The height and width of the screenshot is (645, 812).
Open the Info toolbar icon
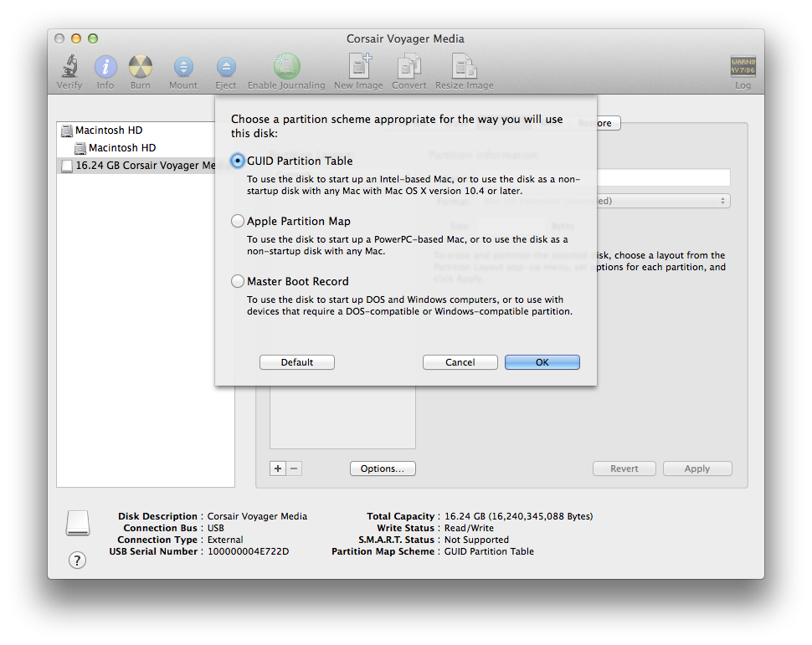pyautogui.click(x=105, y=67)
